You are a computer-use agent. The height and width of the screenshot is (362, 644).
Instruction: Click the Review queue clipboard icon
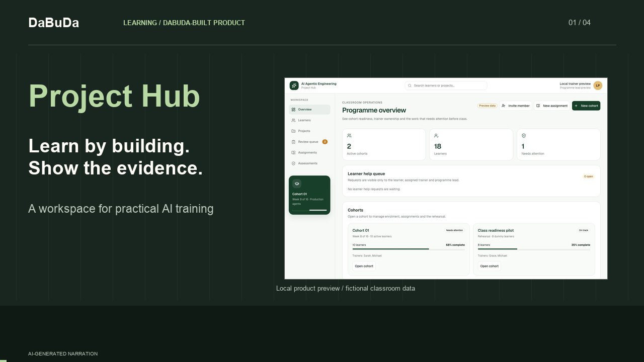293,142
